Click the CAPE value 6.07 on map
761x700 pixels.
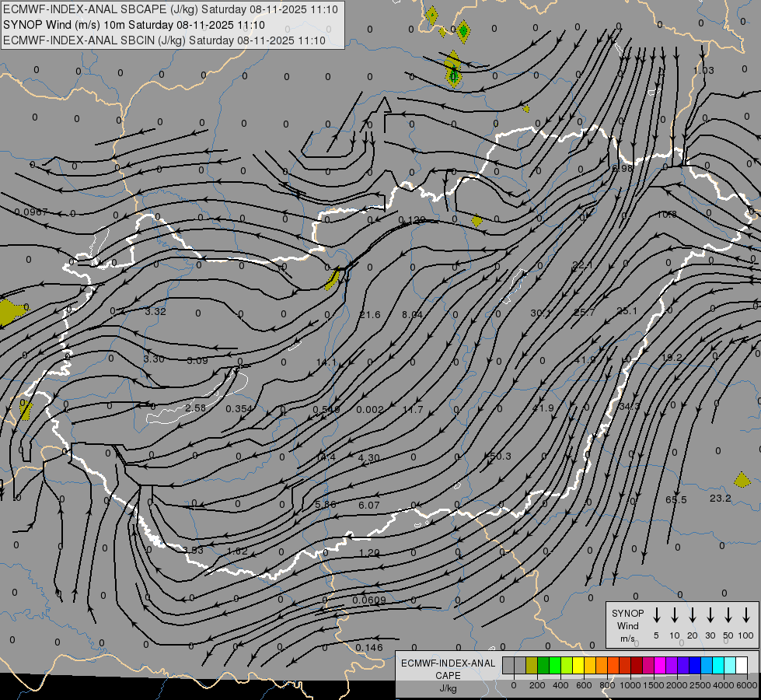369,506
